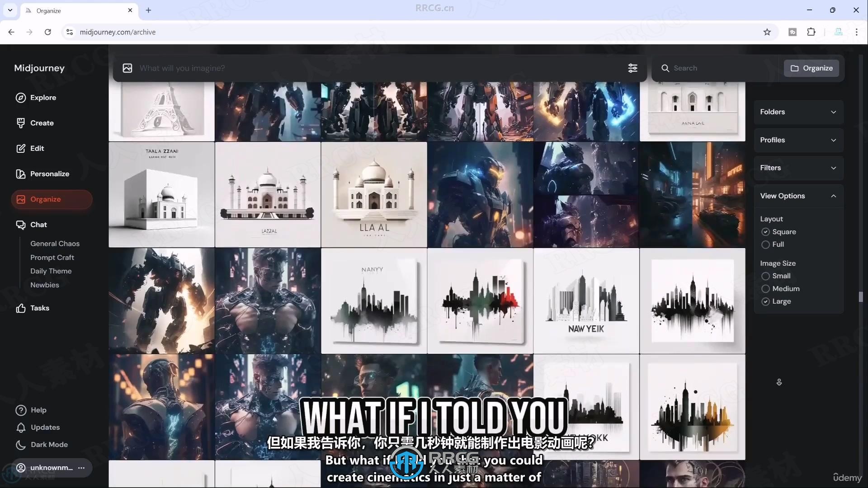Screen dimensions: 868x488
Task: Close the Organize browser tab
Action: [130, 10]
